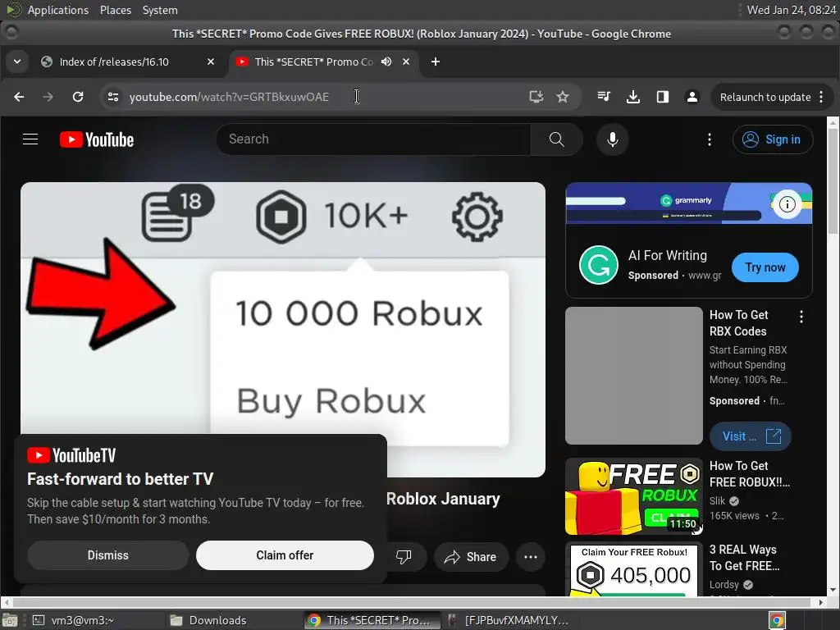The height and width of the screenshot is (630, 840).
Task: Reload the page with the refresh icon
Action: [x=78, y=97]
